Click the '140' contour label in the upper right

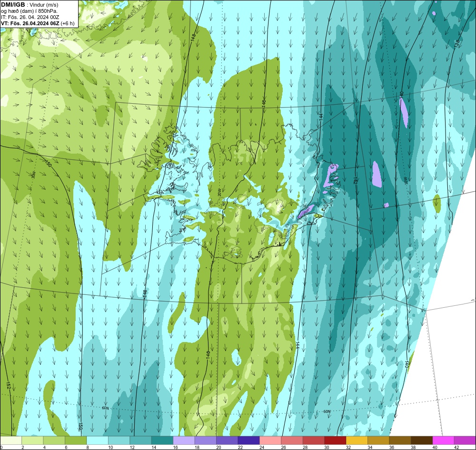[401, 95]
